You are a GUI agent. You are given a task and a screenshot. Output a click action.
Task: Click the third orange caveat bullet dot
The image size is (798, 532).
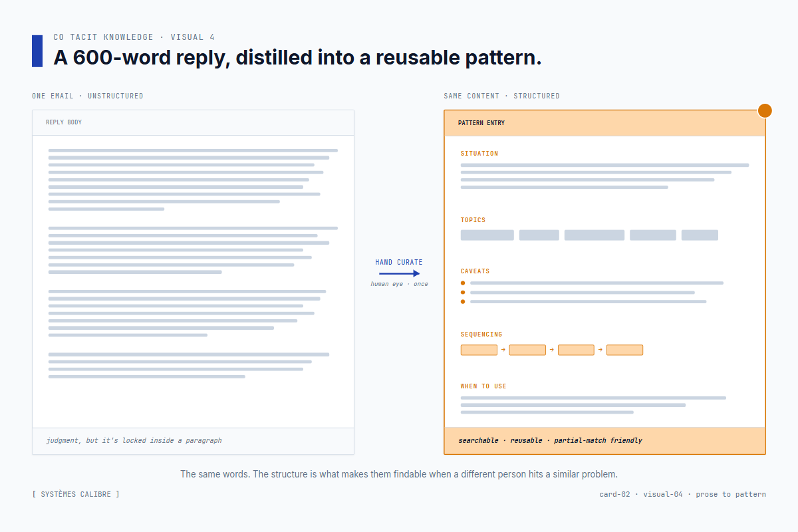pos(463,301)
